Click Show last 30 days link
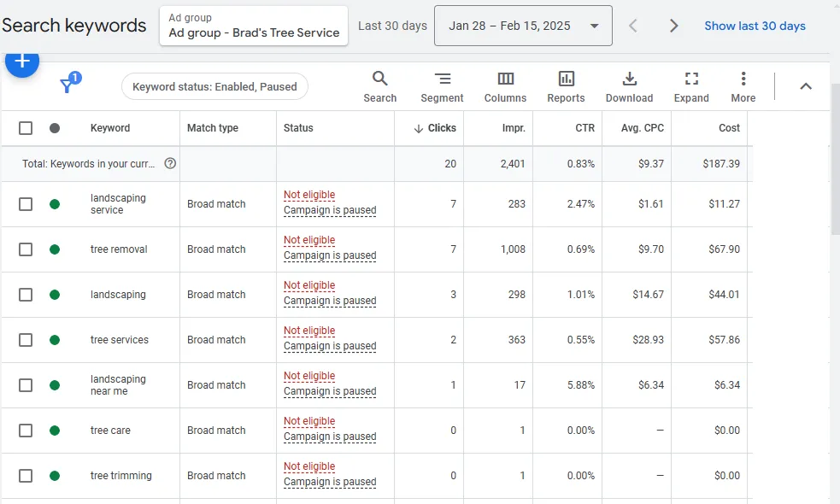Screen dimensions: 840x504 tap(755, 26)
